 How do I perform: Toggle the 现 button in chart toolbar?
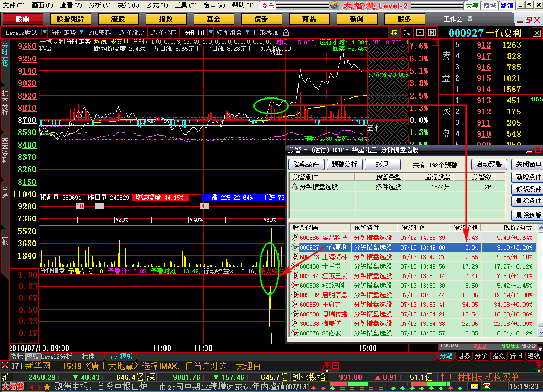point(407,32)
